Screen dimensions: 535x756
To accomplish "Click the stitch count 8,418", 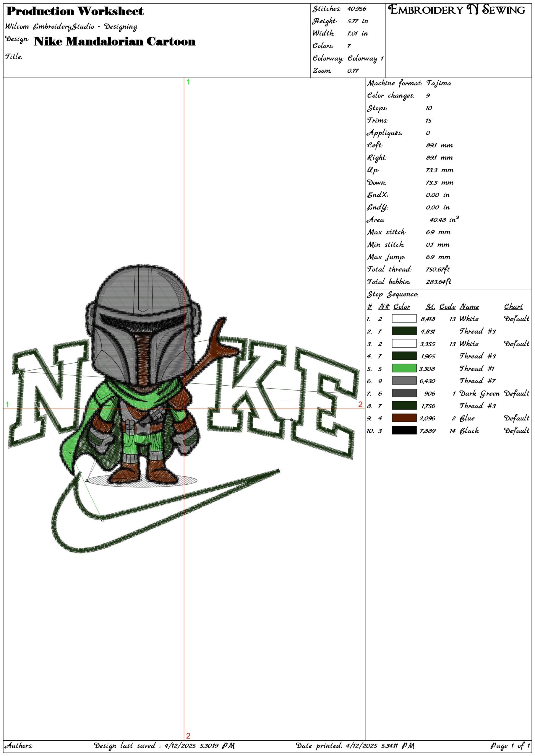I will pos(428,319).
